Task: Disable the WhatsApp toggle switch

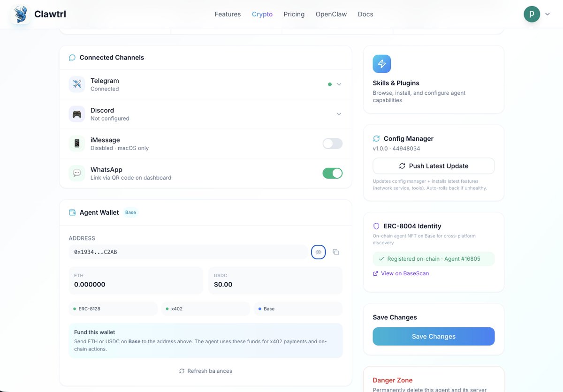Action: pos(333,173)
